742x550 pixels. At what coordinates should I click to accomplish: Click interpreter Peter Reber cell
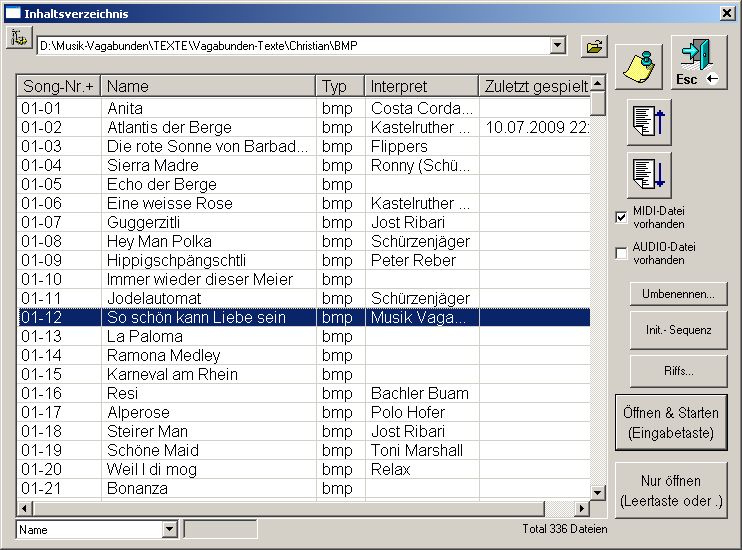[422, 260]
